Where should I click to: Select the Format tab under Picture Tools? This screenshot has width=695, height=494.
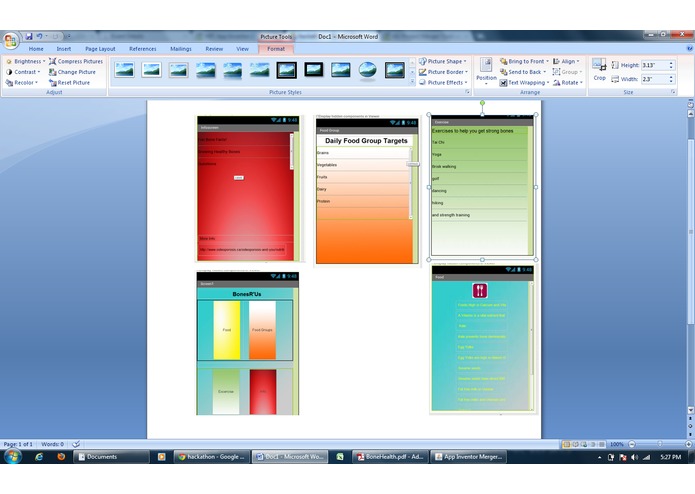click(276, 49)
